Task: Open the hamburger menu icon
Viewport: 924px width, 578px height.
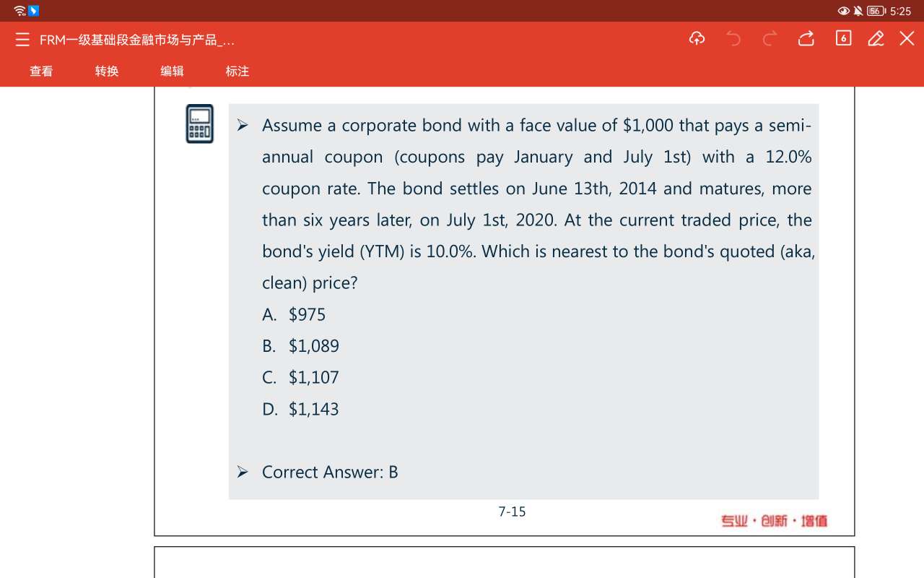Action: coord(22,39)
